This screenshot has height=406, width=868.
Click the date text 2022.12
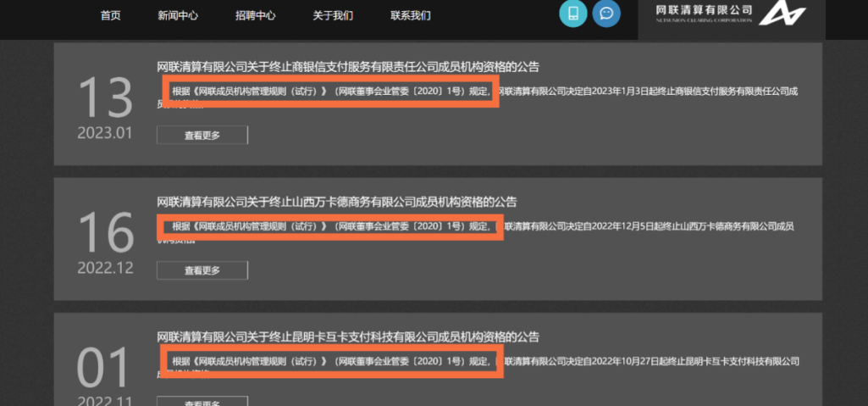click(x=105, y=268)
